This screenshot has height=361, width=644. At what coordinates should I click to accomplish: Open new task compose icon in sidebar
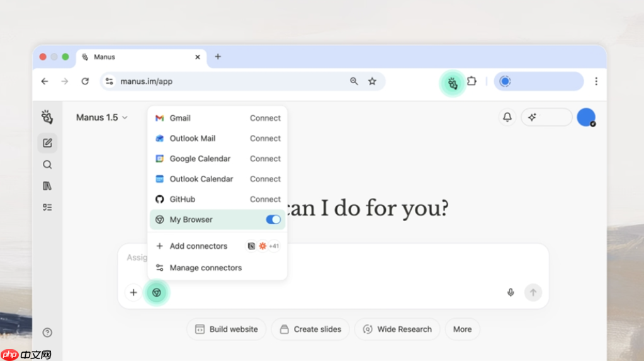coord(47,143)
